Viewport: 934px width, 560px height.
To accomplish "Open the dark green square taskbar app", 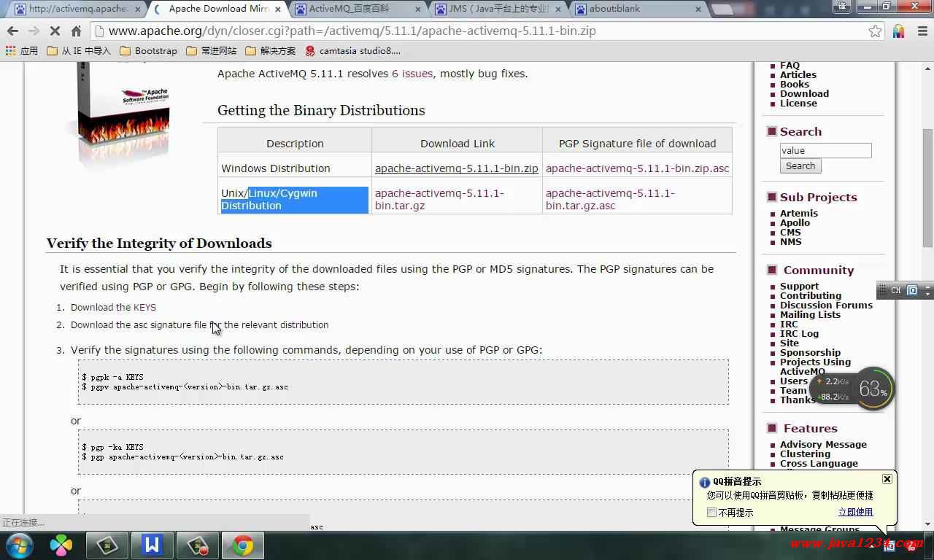I will 107,545.
